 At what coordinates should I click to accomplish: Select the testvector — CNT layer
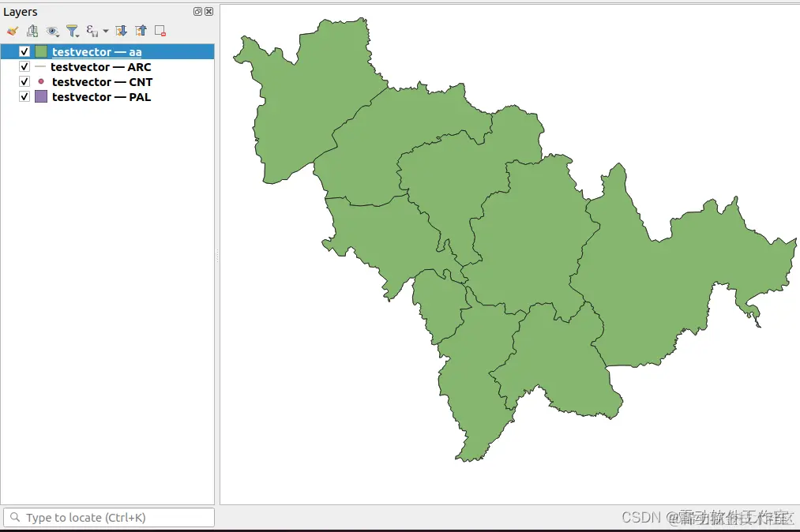102,81
